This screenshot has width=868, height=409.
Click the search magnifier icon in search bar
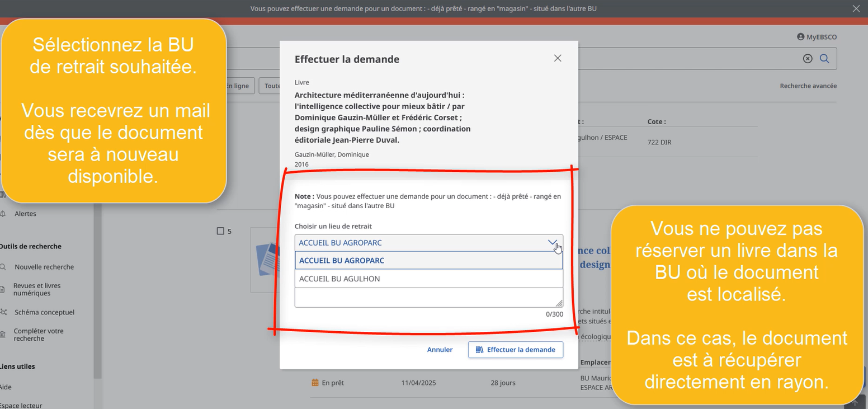pyautogui.click(x=824, y=59)
